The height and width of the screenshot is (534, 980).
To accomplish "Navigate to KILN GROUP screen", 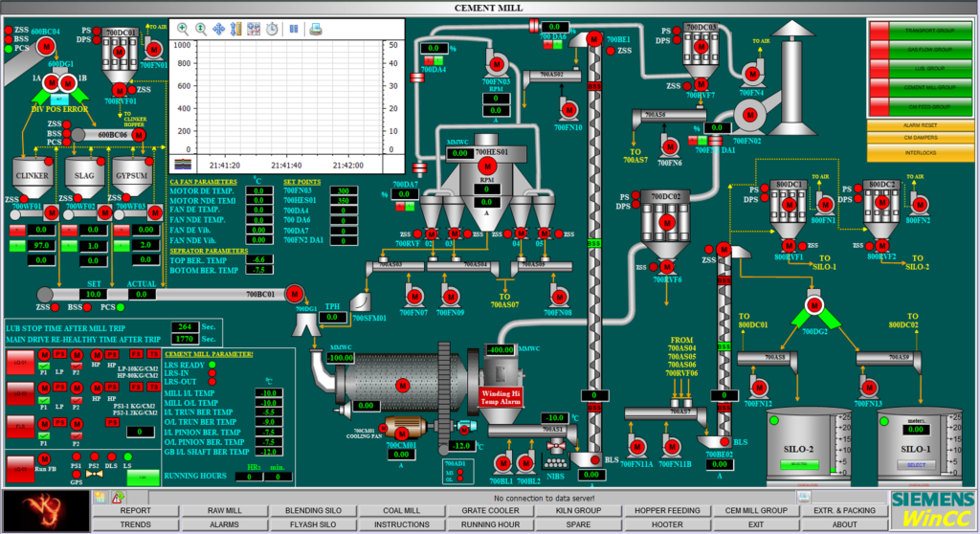I will (579, 510).
